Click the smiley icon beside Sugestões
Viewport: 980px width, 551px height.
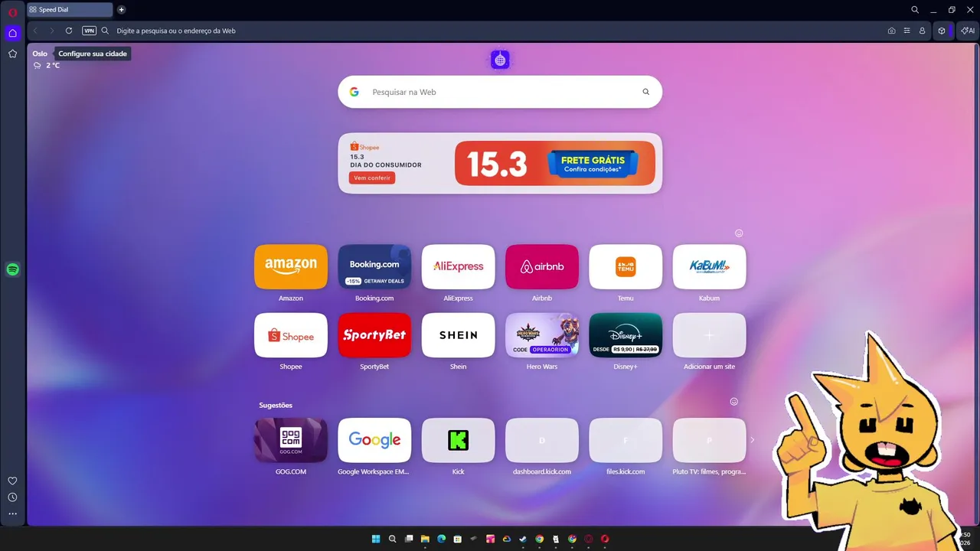coord(733,401)
